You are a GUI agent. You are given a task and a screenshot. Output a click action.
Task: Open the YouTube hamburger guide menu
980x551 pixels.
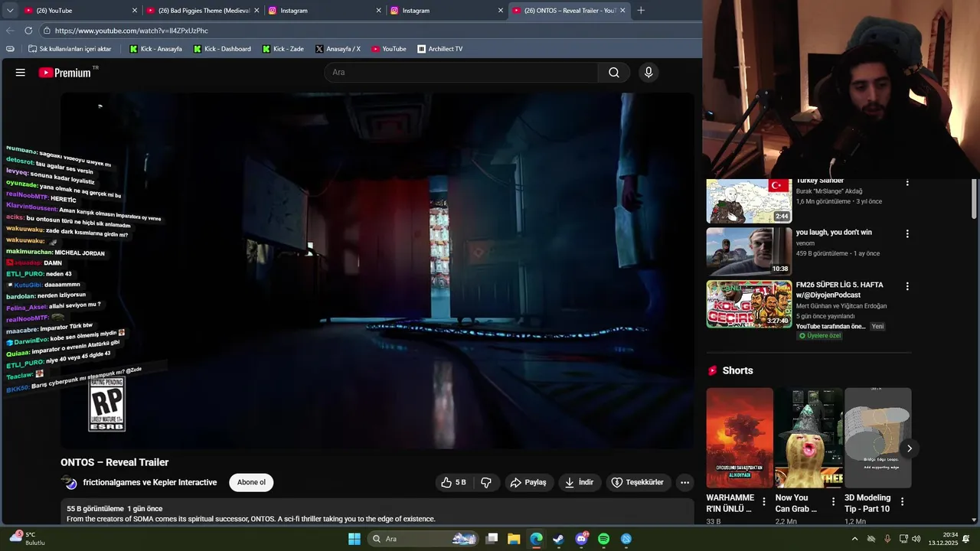(x=21, y=73)
